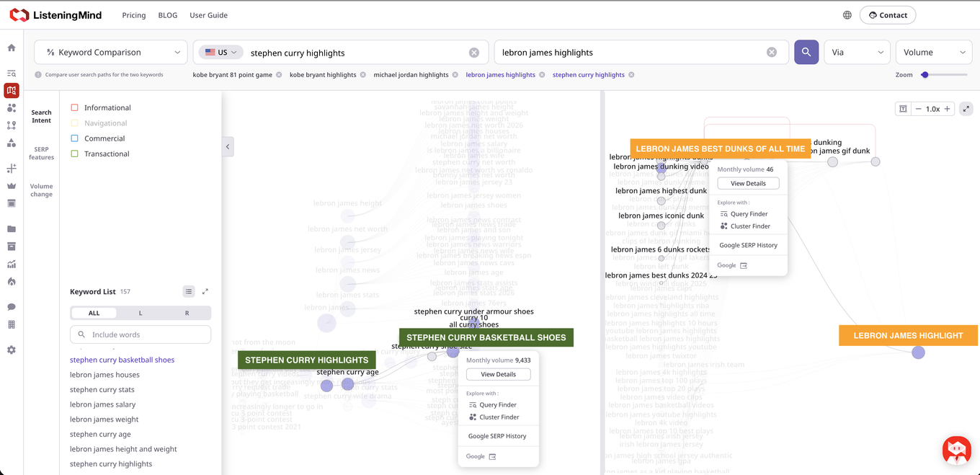Image resolution: width=980 pixels, height=475 pixels.
Task: Open Google link icon in lebron dunks popup
Action: pos(744,265)
